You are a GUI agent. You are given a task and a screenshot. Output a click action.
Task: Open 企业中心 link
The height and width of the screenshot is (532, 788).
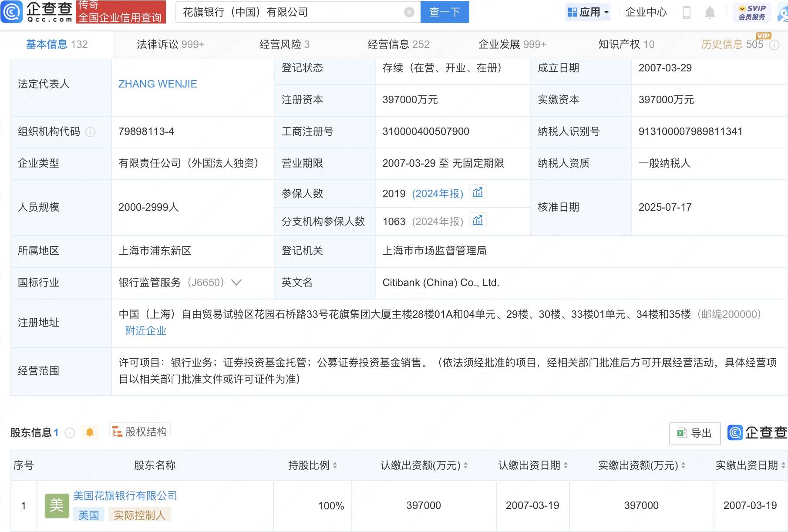point(646,12)
